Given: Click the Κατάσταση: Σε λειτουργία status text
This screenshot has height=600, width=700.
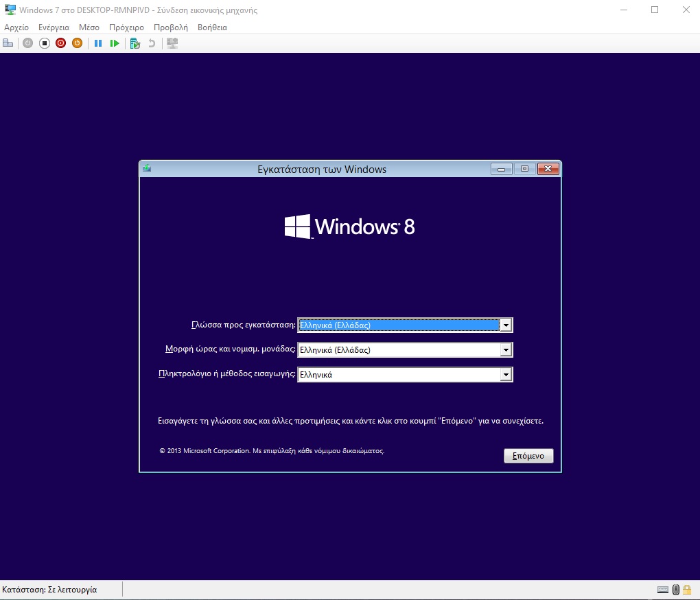Looking at the screenshot, I should (49, 590).
